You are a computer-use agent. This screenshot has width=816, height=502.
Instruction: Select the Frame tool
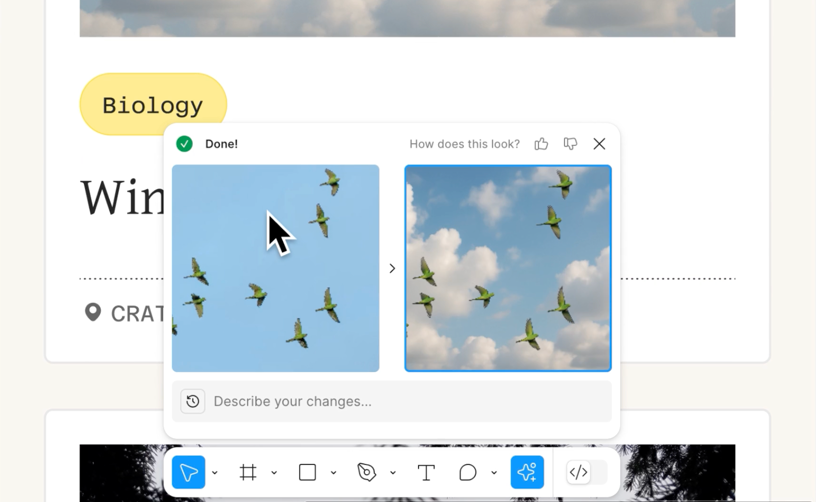coord(248,472)
